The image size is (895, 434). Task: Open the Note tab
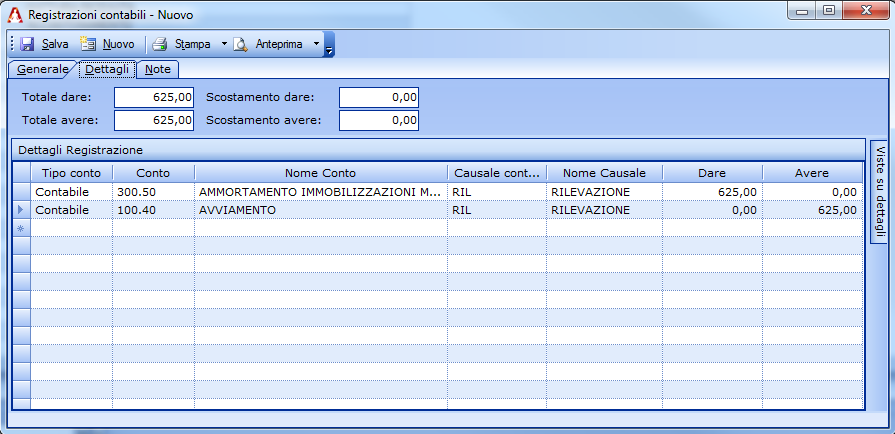[157, 70]
